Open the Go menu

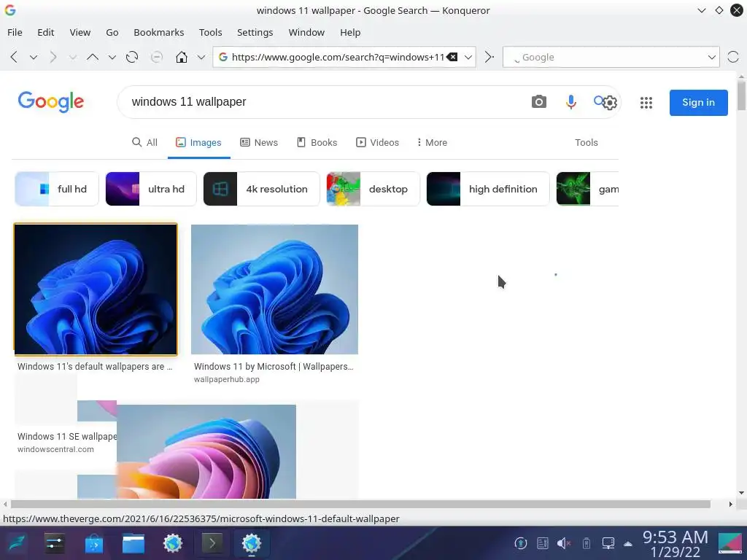[x=112, y=32]
